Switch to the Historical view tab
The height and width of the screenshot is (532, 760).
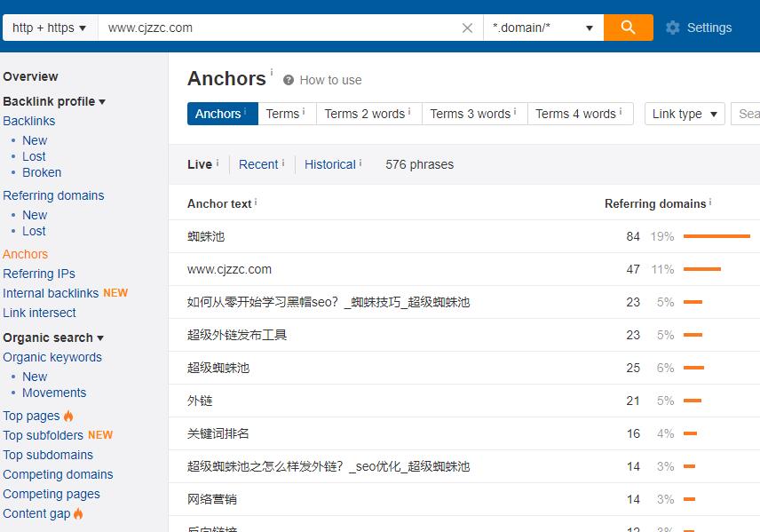(x=330, y=164)
